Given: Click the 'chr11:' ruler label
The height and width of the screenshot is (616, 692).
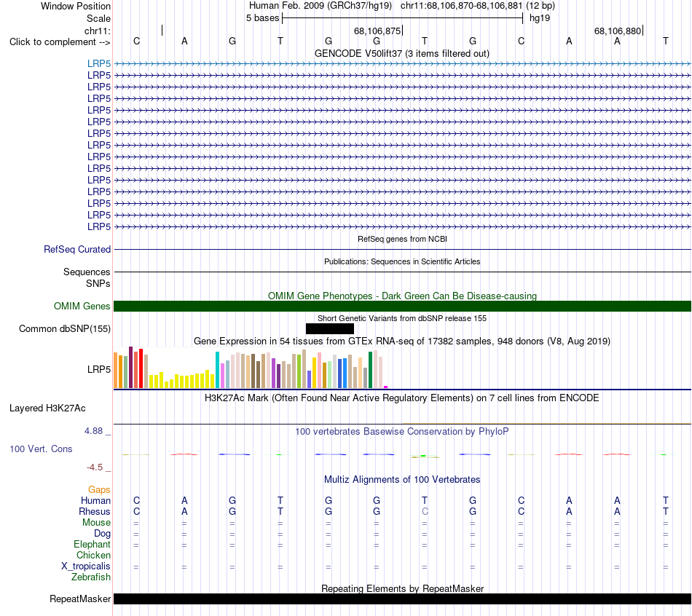Looking at the screenshot, I should click(x=98, y=31).
